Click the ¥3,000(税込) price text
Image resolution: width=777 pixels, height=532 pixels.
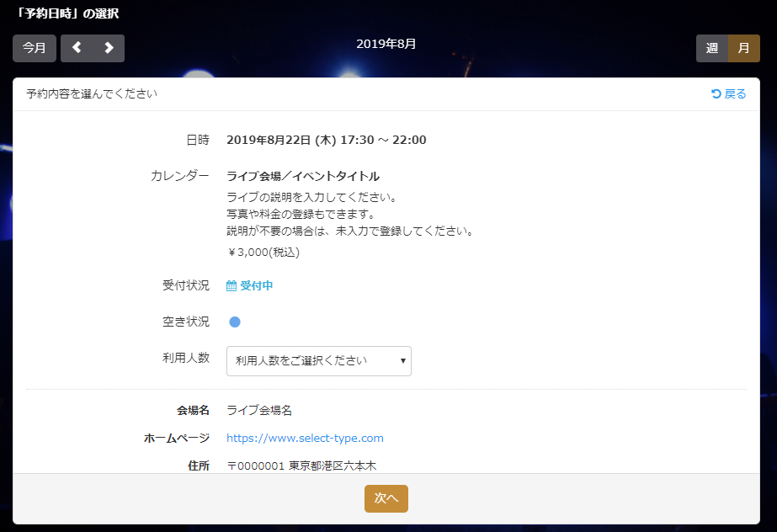(x=263, y=252)
